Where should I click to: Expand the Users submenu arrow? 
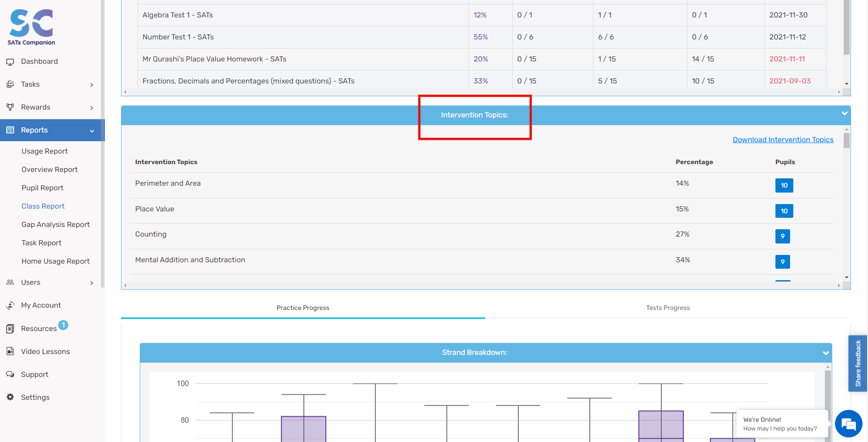(92, 283)
